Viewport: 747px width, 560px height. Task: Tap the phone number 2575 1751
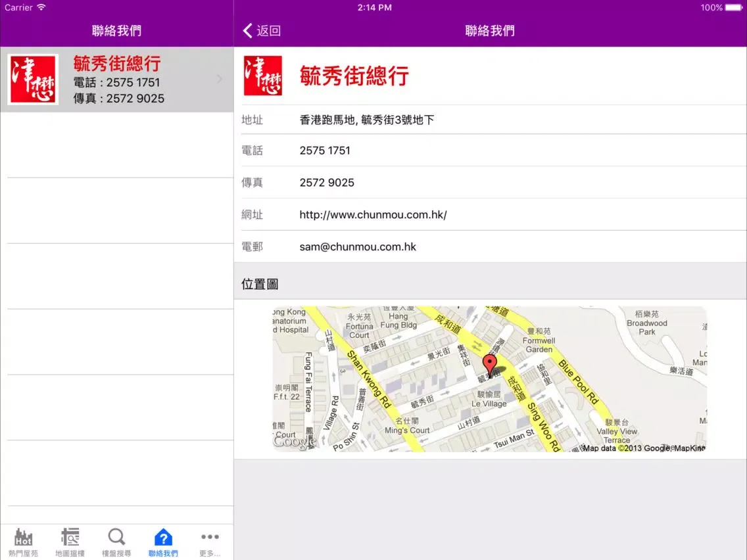coord(325,151)
